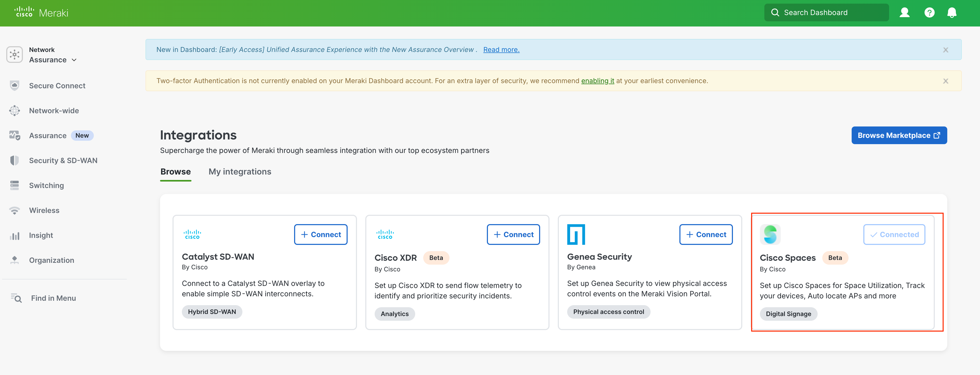
Task: Click the user account profile icon
Action: pos(904,12)
